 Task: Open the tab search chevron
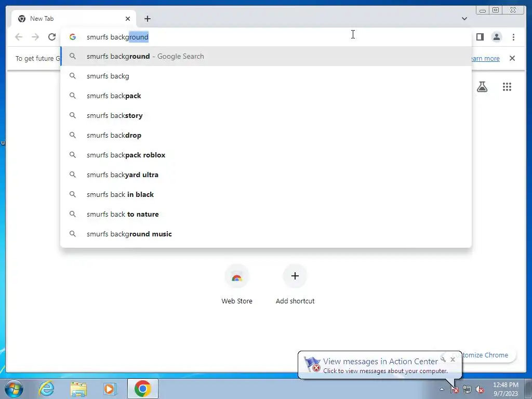click(464, 19)
